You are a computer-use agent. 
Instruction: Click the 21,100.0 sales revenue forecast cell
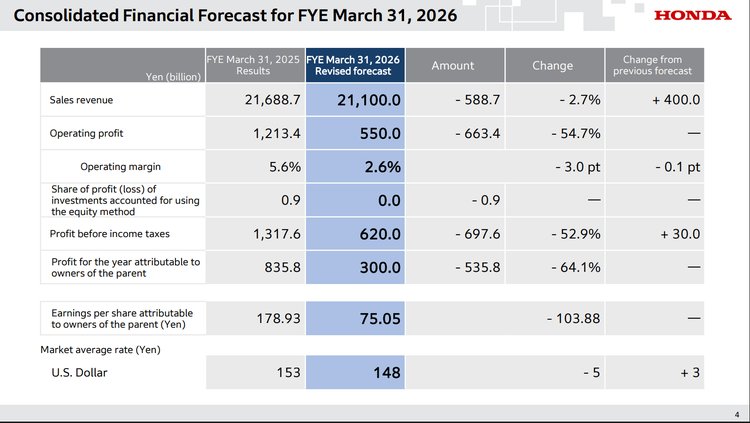368,100
